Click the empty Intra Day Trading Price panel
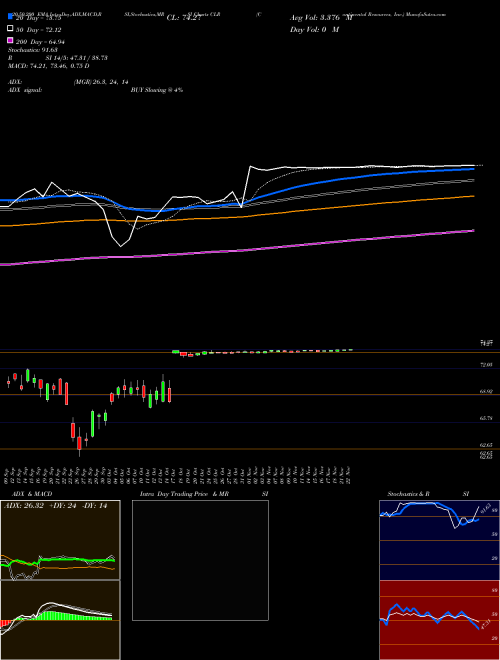This screenshot has width=500, height=660. pyautogui.click(x=200, y=560)
